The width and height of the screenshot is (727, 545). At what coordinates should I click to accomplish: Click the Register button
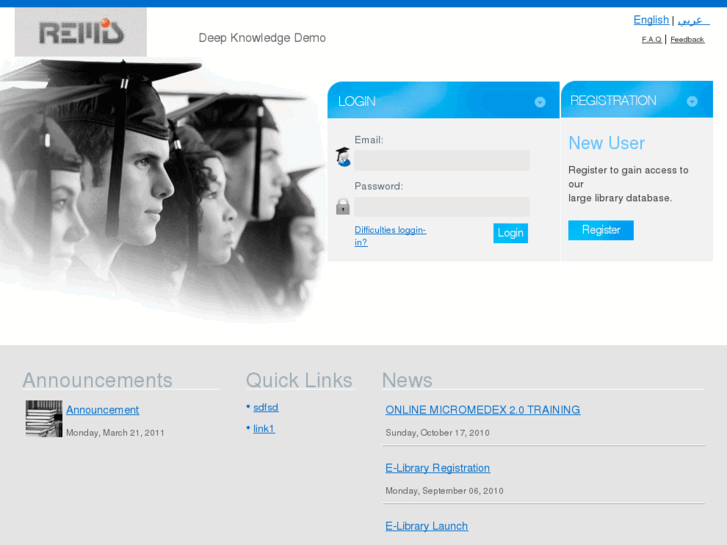601,230
